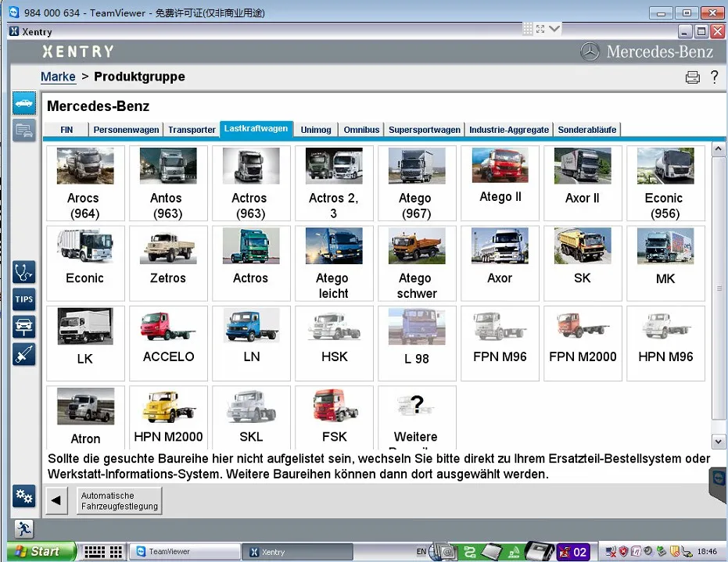Click the back arrow button

(x=56, y=500)
